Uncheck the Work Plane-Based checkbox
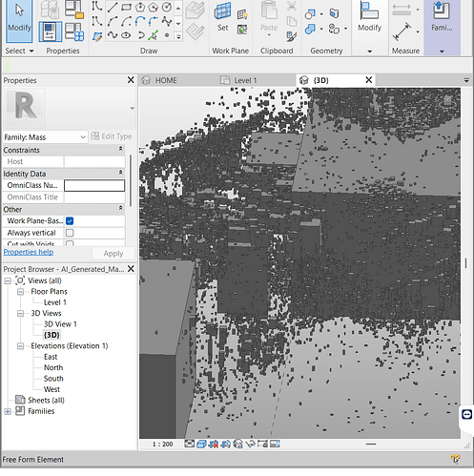The width and height of the screenshot is (474, 476). pos(70,220)
